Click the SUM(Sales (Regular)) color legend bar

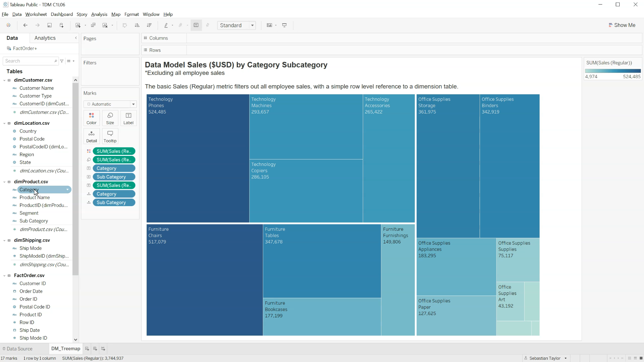point(613,71)
